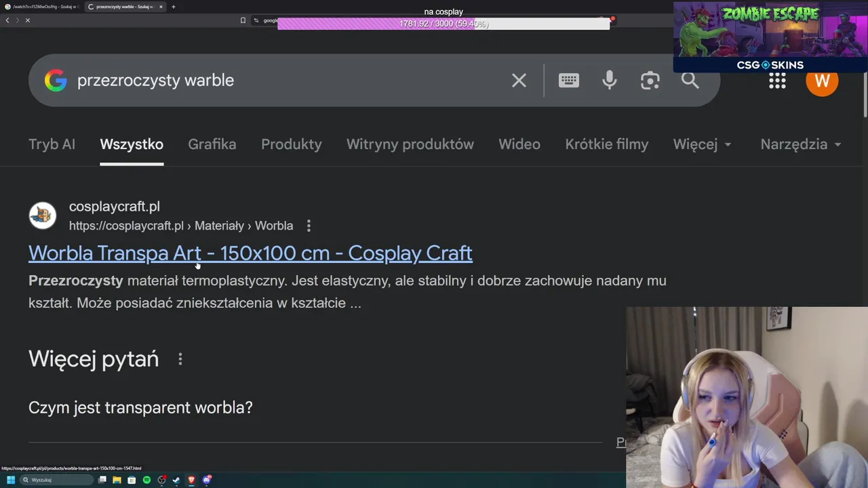Go forward in browser history
Screen dimensions: 868x488
click(17, 20)
